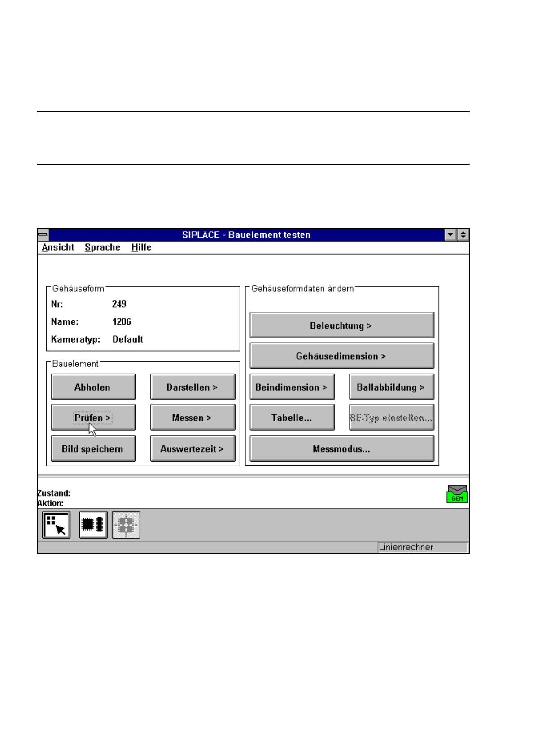Open the Tabelle dialog button
This screenshot has width=533, height=756.
point(293,418)
